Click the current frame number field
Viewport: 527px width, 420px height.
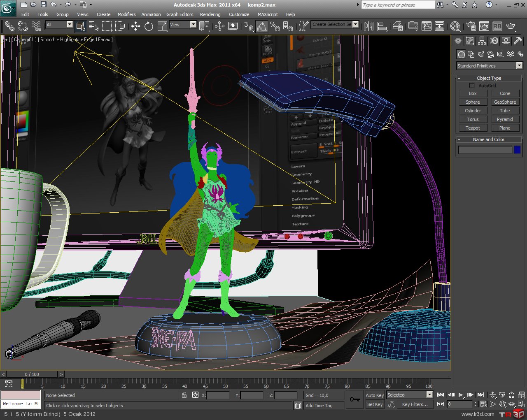460,404
